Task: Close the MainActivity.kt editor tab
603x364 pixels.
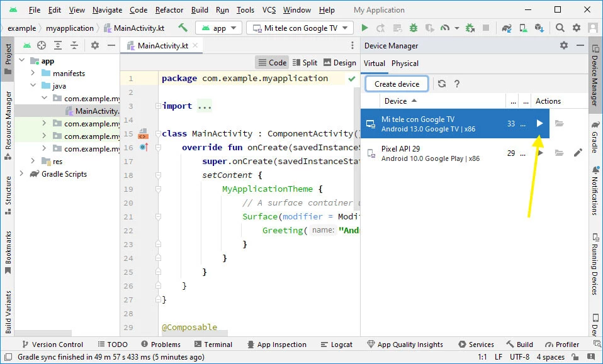Action: (x=195, y=45)
